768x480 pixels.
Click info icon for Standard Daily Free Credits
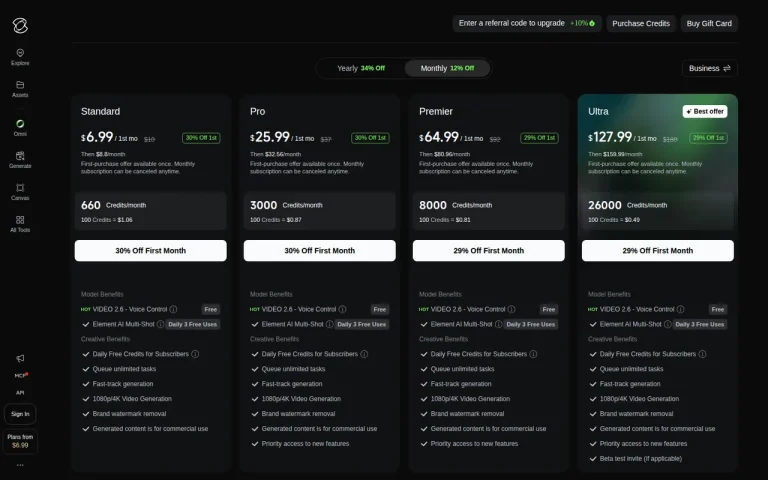click(x=195, y=354)
